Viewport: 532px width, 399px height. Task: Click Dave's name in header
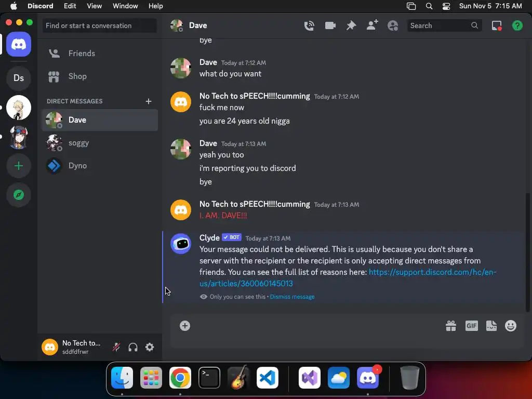pos(198,25)
